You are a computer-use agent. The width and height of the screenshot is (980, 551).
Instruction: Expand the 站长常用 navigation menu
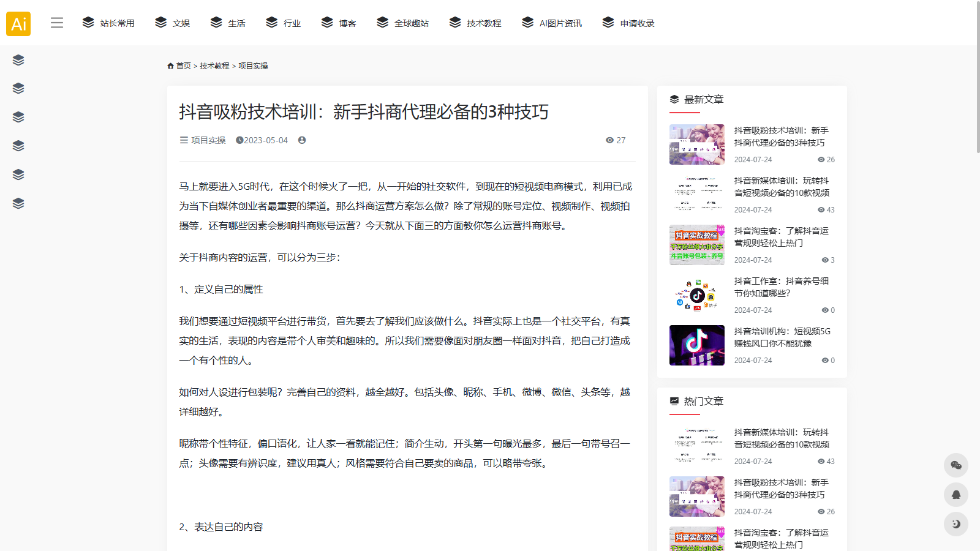108,23
